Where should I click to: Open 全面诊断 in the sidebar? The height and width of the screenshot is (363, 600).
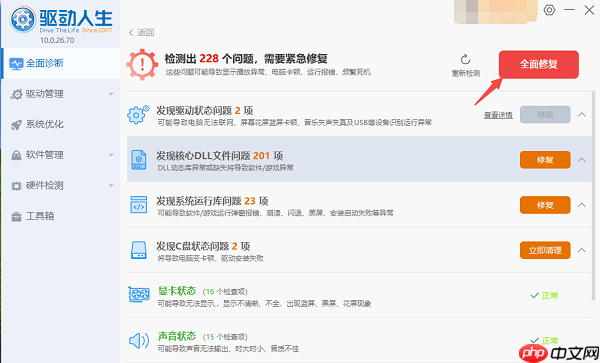[60, 63]
